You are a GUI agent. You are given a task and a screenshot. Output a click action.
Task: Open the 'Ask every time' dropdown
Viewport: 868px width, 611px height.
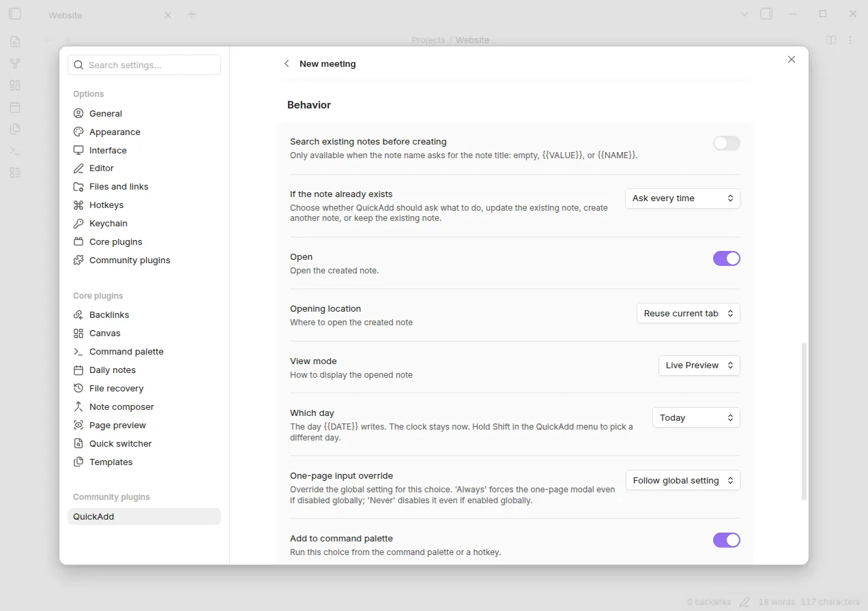[x=682, y=198]
